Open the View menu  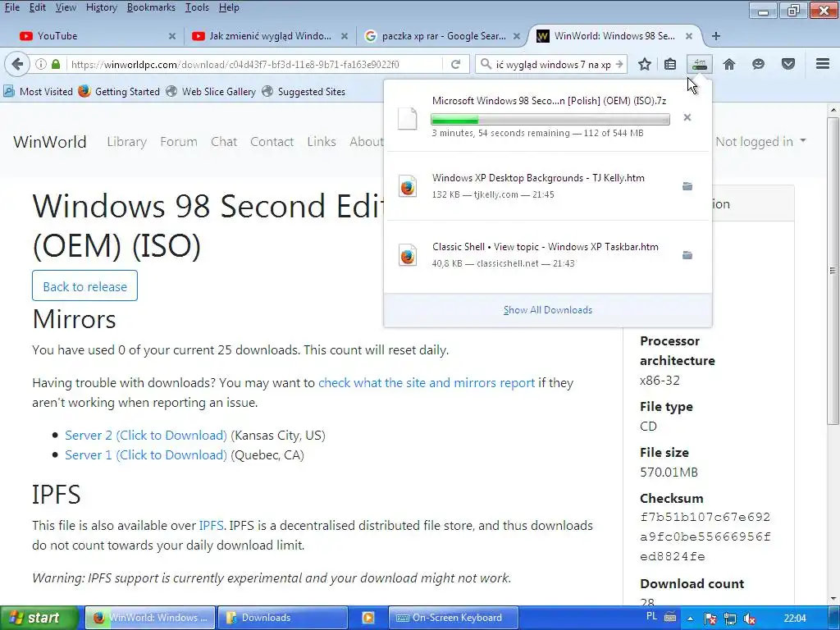pos(66,7)
